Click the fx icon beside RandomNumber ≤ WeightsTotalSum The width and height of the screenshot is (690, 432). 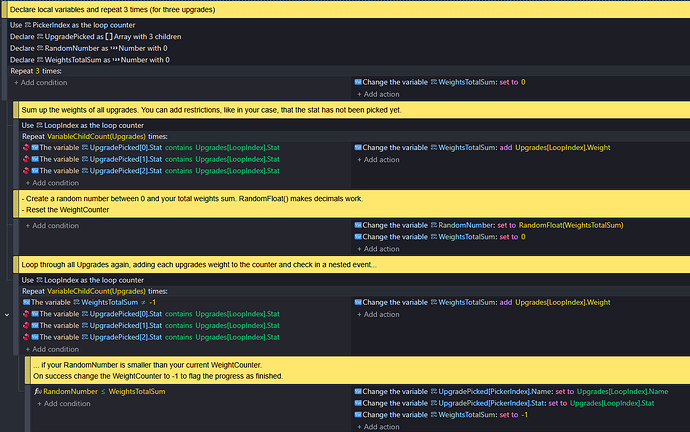[38, 391]
